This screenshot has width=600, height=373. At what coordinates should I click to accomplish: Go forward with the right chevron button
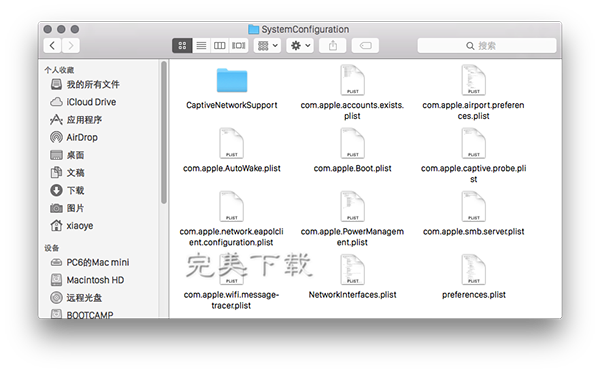(71, 46)
